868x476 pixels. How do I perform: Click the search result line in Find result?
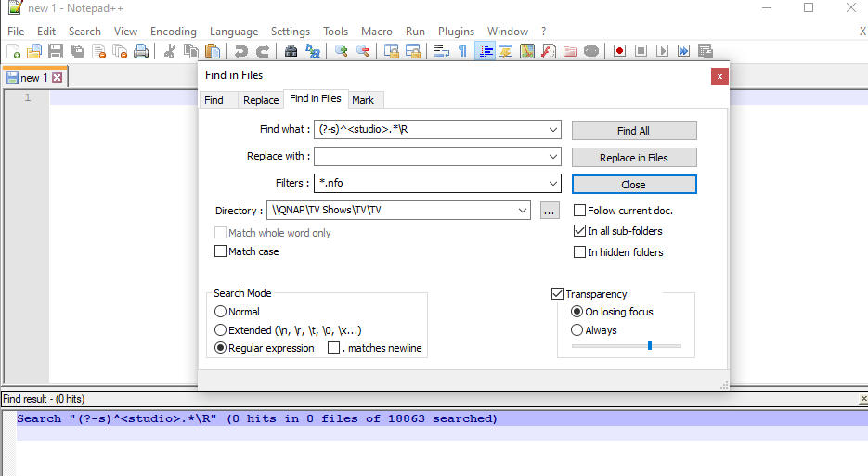[257, 419]
